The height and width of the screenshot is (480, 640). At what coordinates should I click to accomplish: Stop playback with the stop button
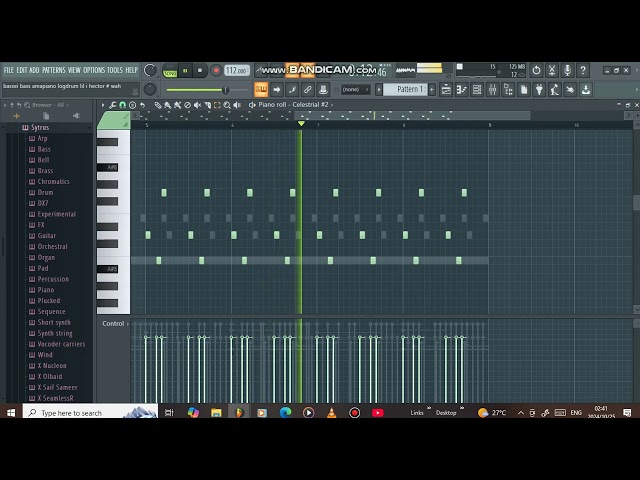coord(200,71)
